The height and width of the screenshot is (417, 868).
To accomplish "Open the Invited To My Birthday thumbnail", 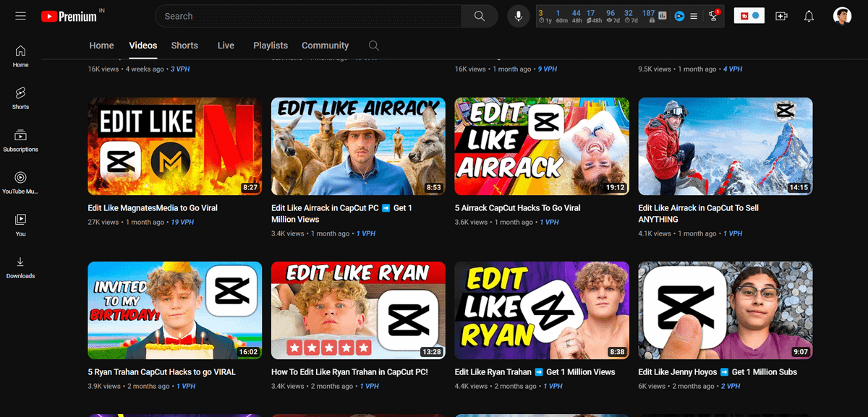I will (x=175, y=311).
